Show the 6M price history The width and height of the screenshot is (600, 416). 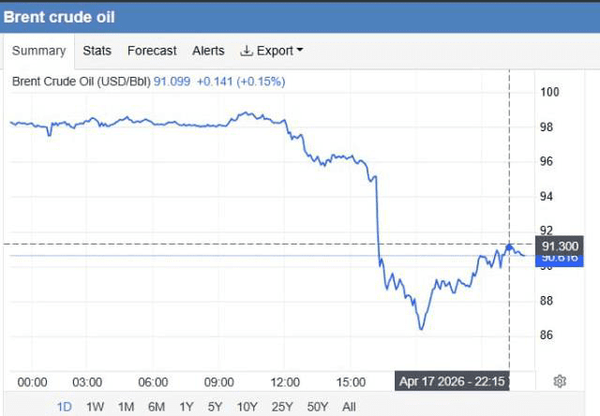pos(156,407)
